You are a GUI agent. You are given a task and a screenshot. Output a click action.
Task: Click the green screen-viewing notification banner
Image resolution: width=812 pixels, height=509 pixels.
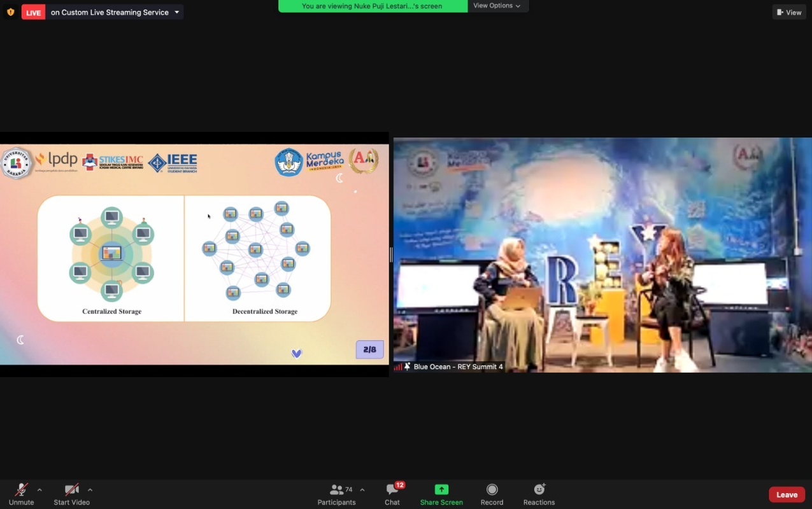coord(373,6)
